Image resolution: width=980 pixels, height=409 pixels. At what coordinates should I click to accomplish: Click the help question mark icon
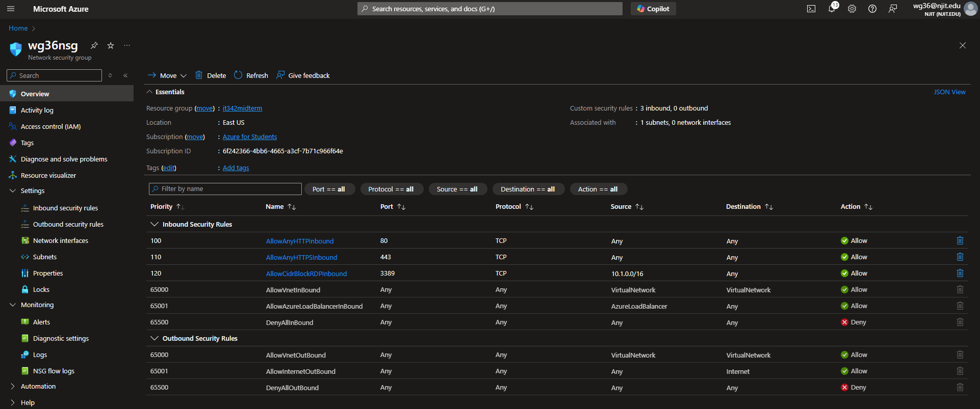click(x=872, y=9)
